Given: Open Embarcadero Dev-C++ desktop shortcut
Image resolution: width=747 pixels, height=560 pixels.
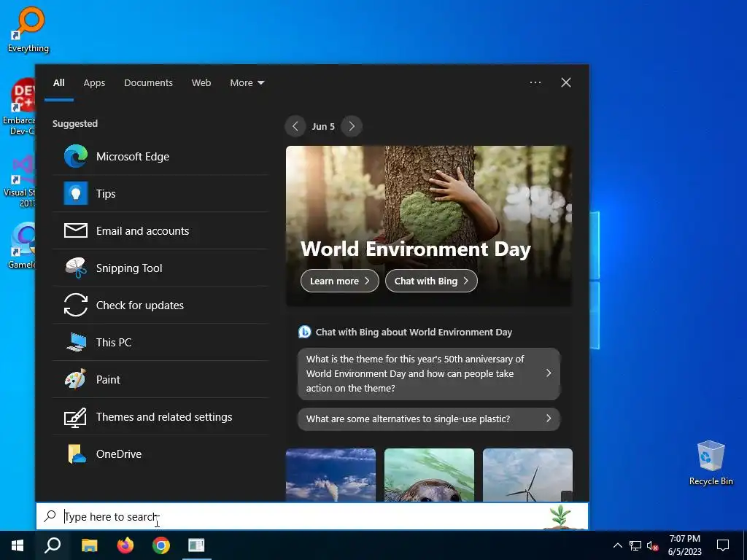Looking at the screenshot, I should (x=19, y=106).
